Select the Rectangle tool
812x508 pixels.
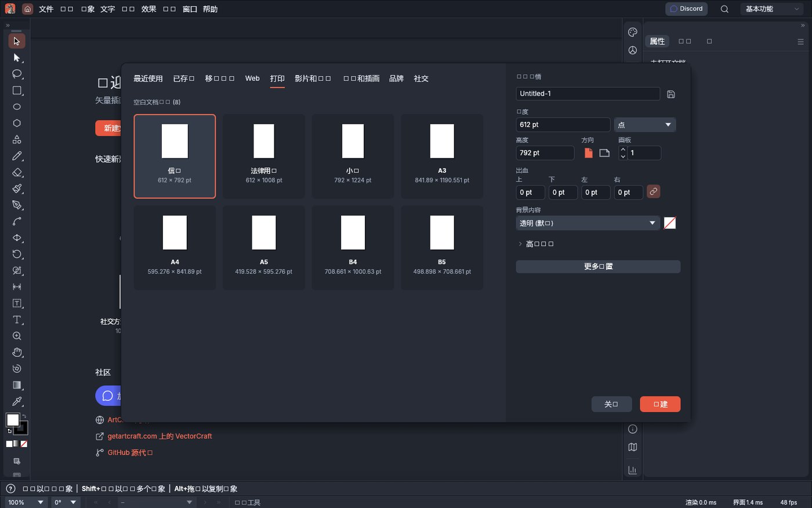pyautogui.click(x=17, y=91)
